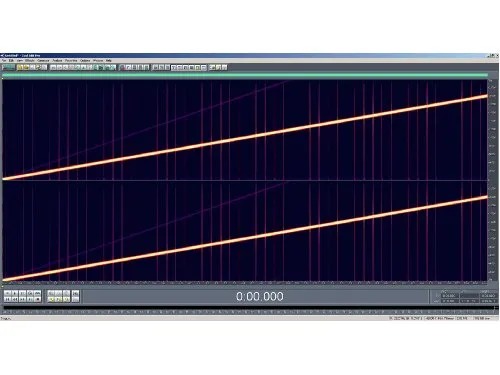The height and width of the screenshot is (375, 500).
Task: Open the Effects menu
Action: coord(30,61)
